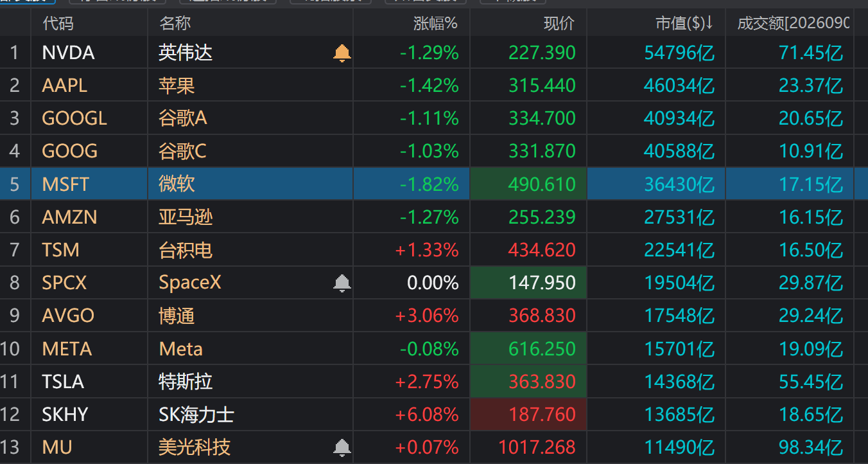
Task: Click the stock name 苹果
Action: coord(177,85)
